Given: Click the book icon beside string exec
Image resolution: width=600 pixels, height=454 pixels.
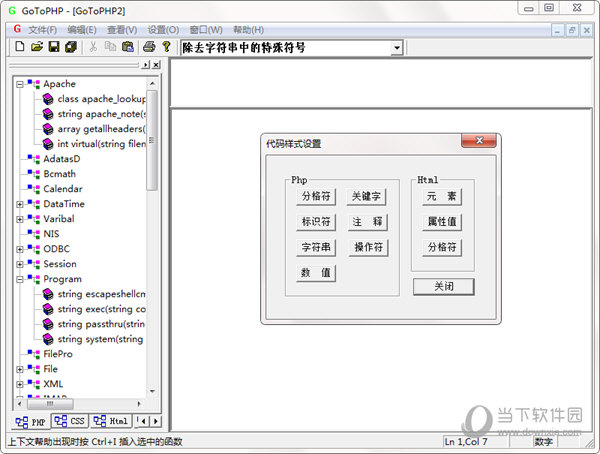Looking at the screenshot, I should (48, 309).
